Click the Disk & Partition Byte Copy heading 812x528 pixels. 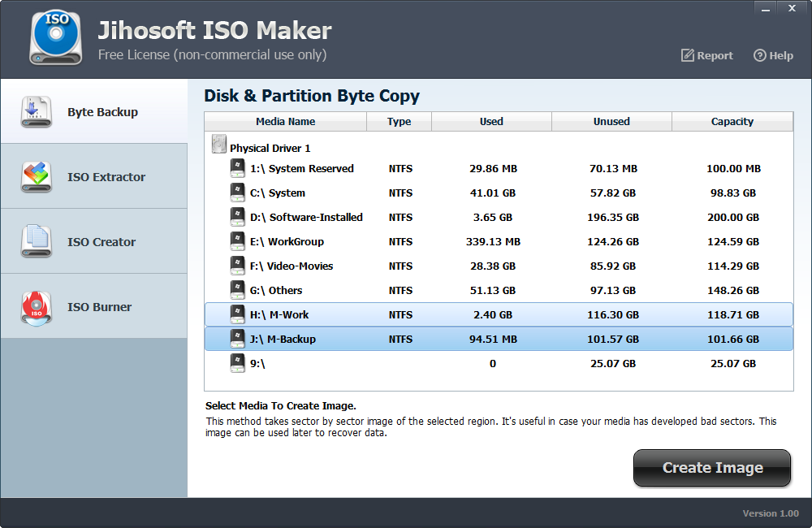point(312,96)
